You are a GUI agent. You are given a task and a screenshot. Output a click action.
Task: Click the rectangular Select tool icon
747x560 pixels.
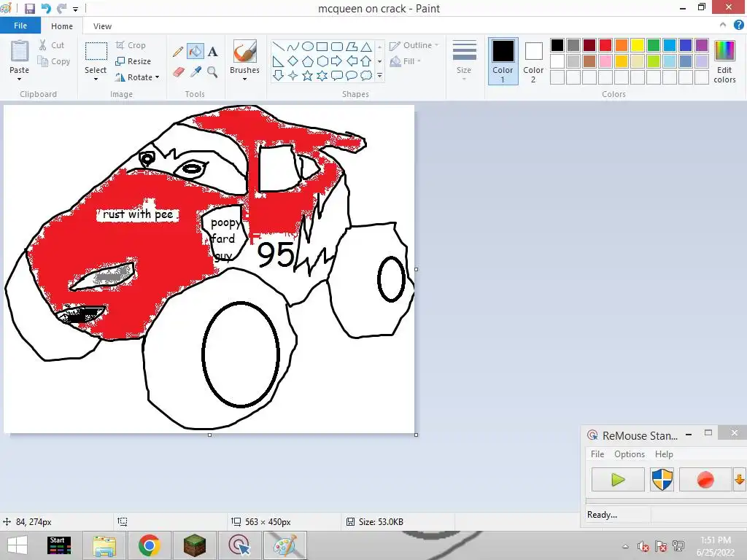(x=96, y=52)
